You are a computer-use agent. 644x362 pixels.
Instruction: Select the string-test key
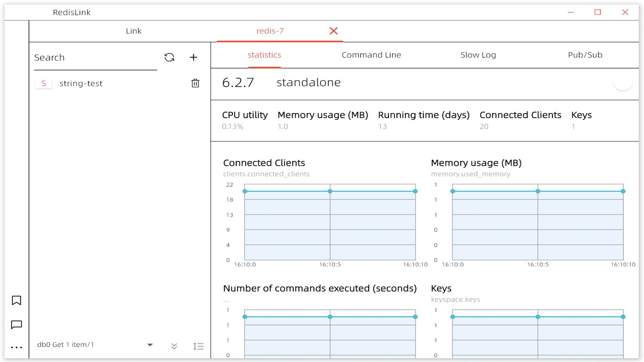click(x=81, y=83)
